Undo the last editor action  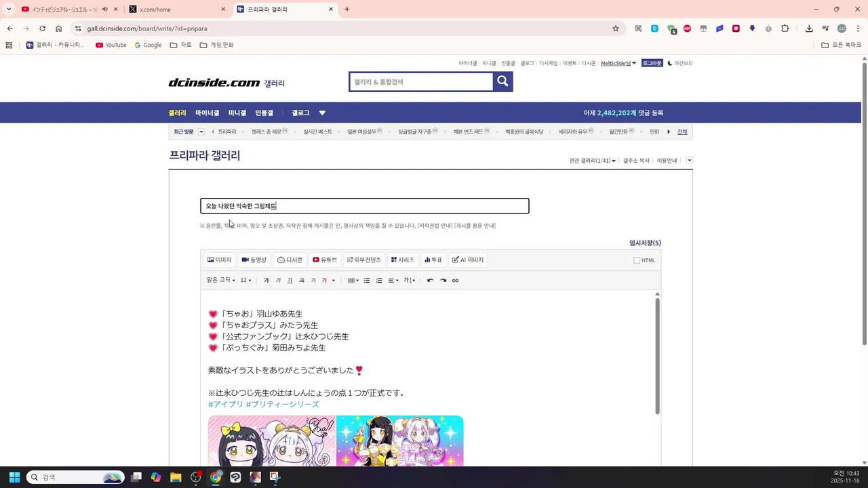pyautogui.click(x=430, y=281)
